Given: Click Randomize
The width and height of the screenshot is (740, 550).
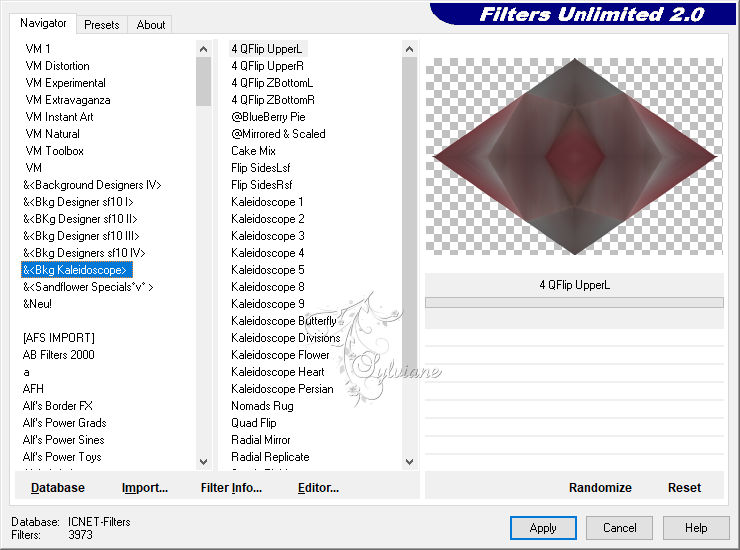Looking at the screenshot, I should tap(600, 488).
